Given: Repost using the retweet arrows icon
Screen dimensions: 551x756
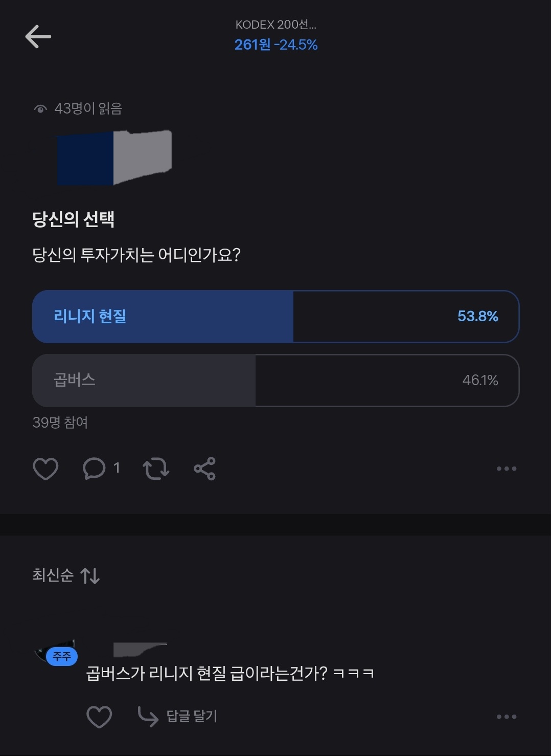Looking at the screenshot, I should coord(155,469).
